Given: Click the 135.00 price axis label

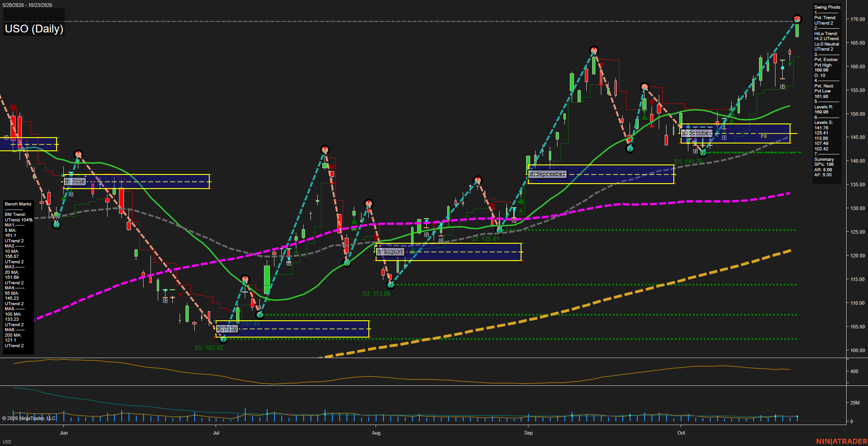Looking at the screenshot, I should coord(858,185).
